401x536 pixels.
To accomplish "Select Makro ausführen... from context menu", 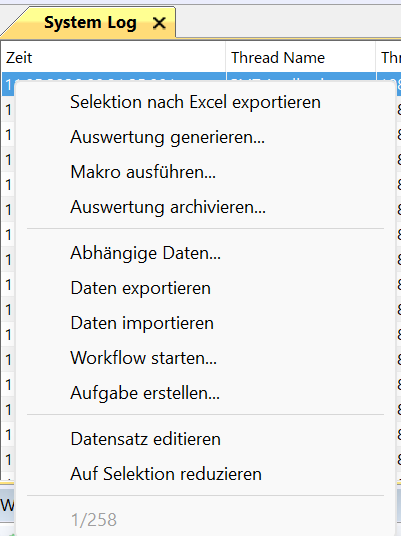I will 205,172.
